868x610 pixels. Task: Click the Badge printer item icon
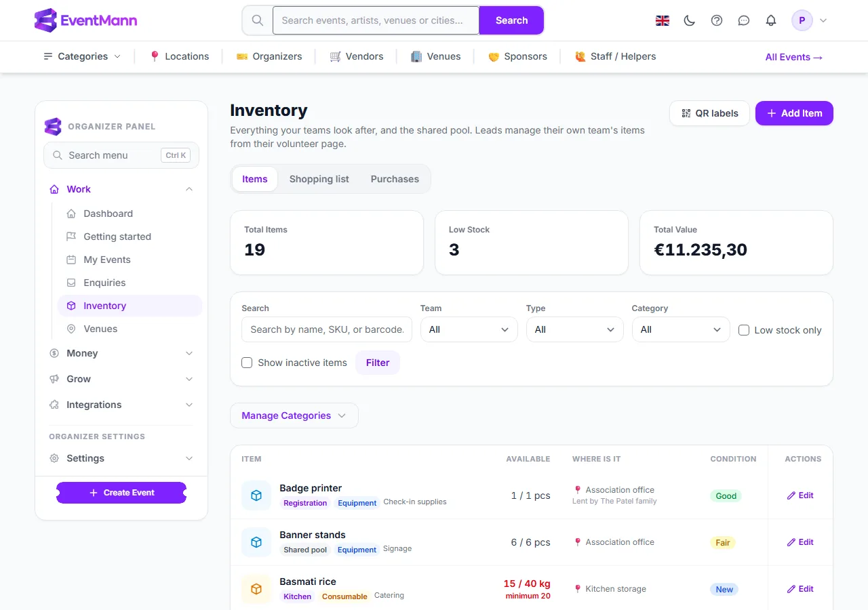[256, 495]
